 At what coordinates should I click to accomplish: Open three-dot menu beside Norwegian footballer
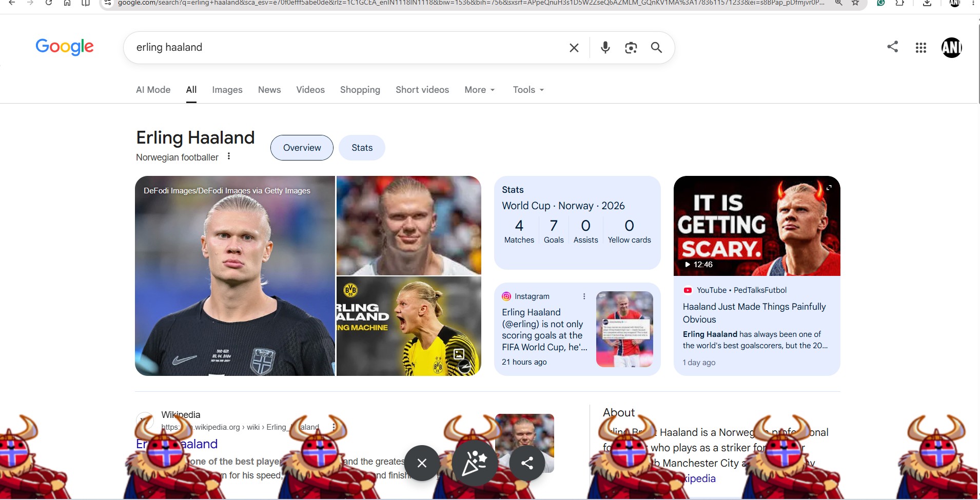click(229, 156)
